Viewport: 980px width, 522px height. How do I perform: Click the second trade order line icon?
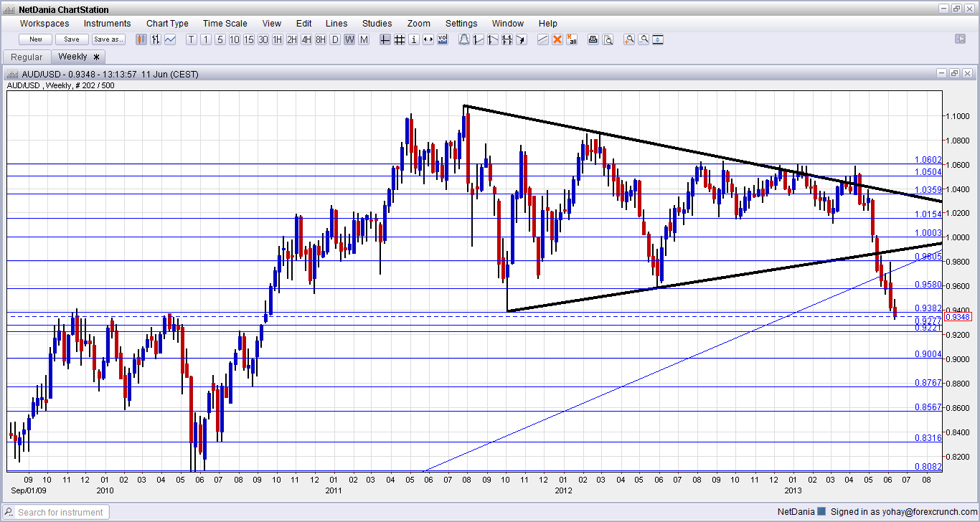(493, 39)
